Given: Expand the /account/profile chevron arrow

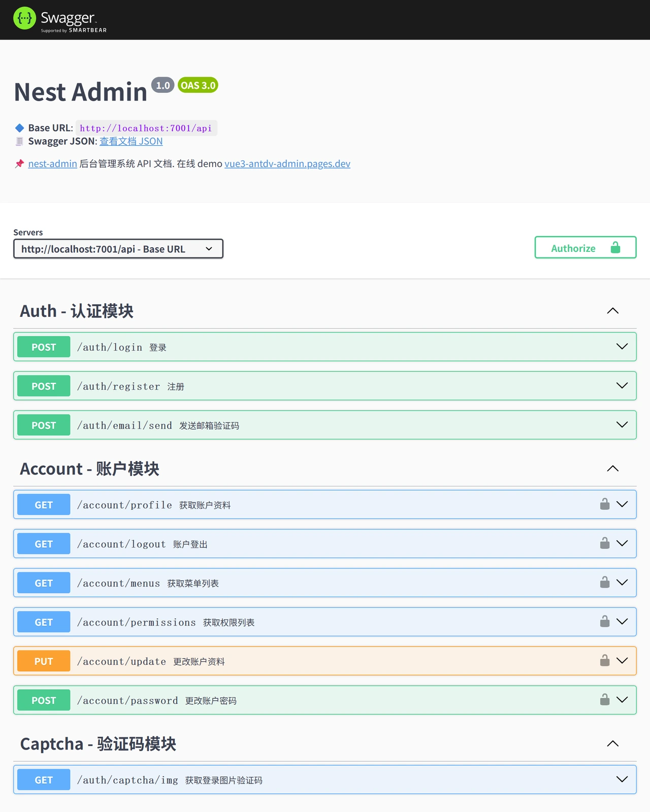Looking at the screenshot, I should (x=622, y=504).
